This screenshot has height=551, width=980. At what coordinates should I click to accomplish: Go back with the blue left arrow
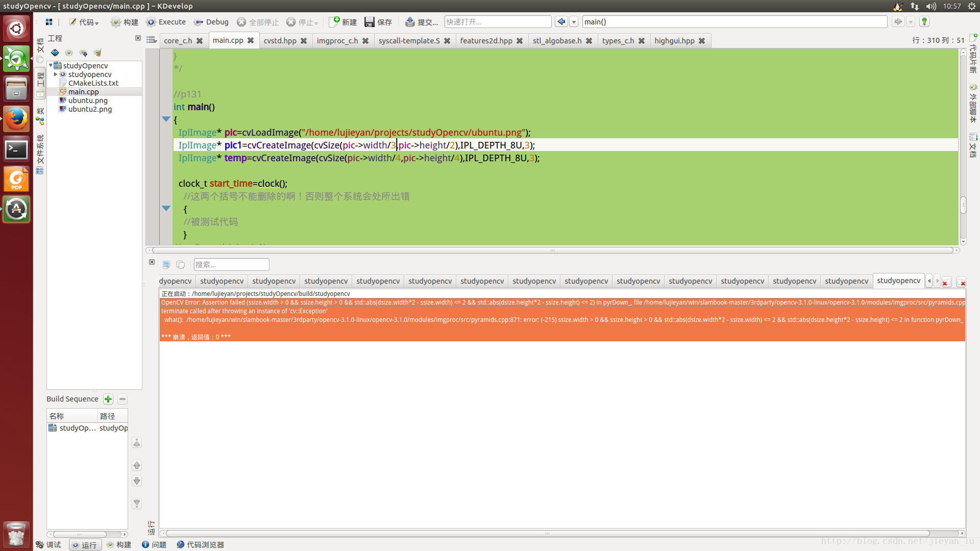pos(561,21)
